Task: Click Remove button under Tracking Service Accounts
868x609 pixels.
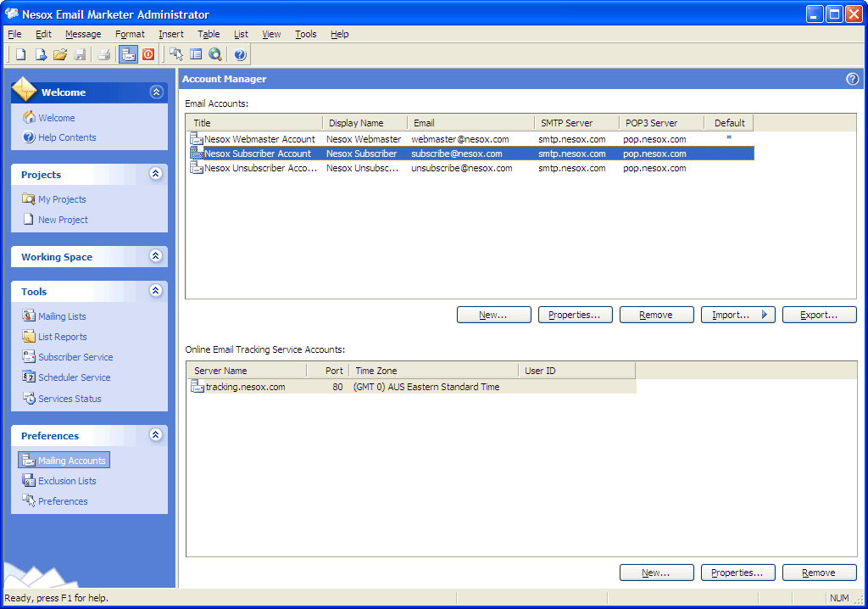Action: tap(820, 573)
